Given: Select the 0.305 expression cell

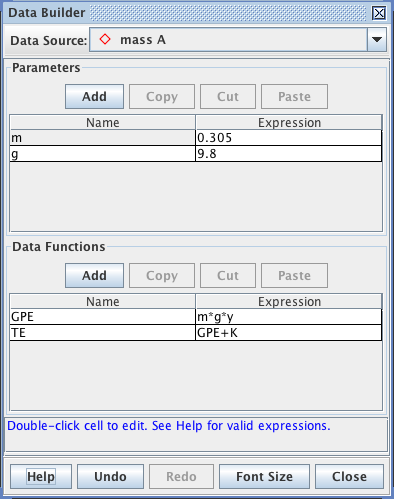Looking at the screenshot, I should pyautogui.click(x=289, y=138).
